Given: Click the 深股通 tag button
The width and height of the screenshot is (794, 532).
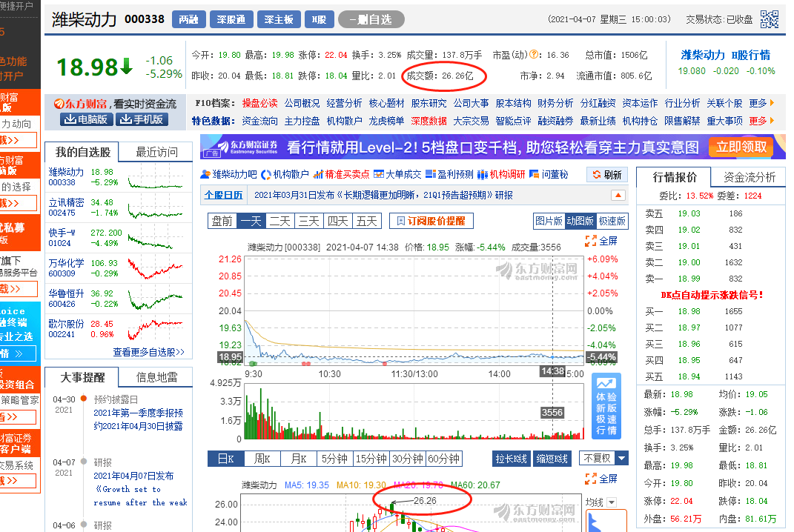Looking at the screenshot, I should pos(231,19).
